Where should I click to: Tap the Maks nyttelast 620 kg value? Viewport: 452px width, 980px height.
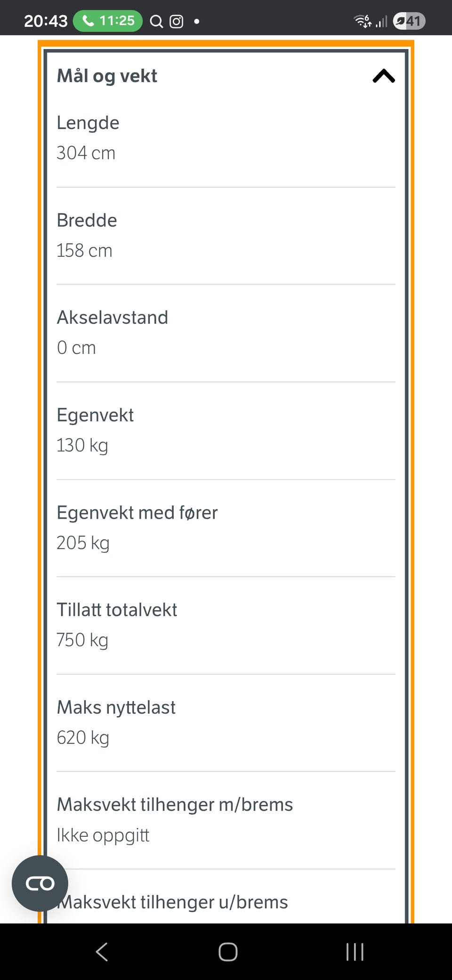[x=83, y=737]
